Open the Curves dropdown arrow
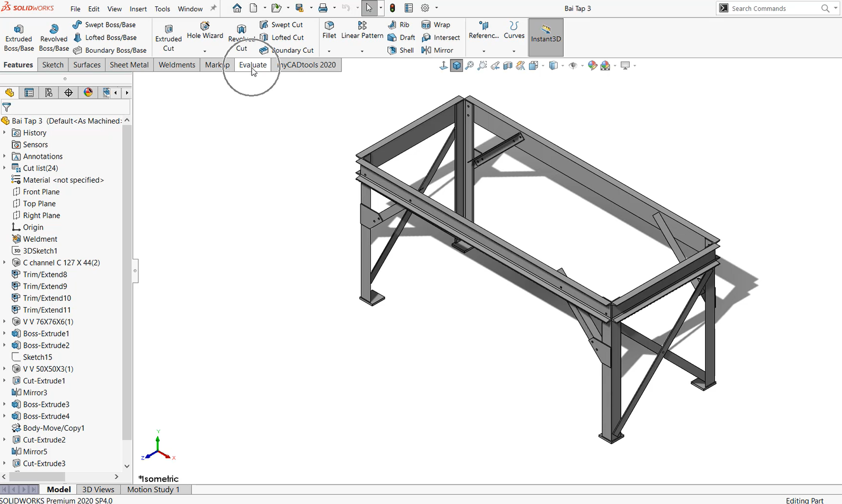The height and width of the screenshot is (504, 842). pyautogui.click(x=514, y=51)
